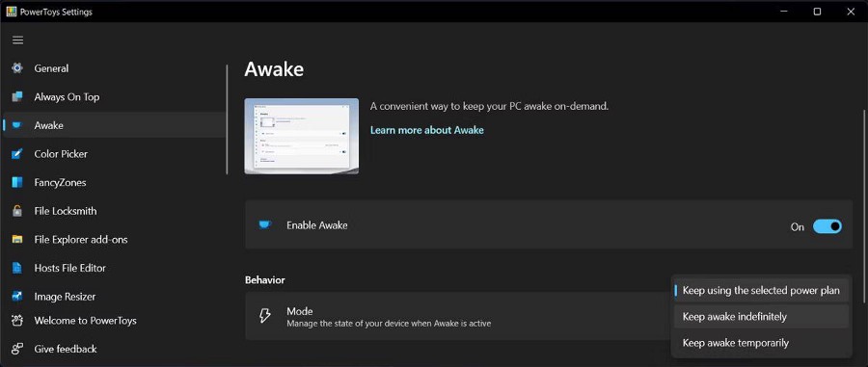
Task: Open Hosts File Editor page
Action: pos(114,268)
